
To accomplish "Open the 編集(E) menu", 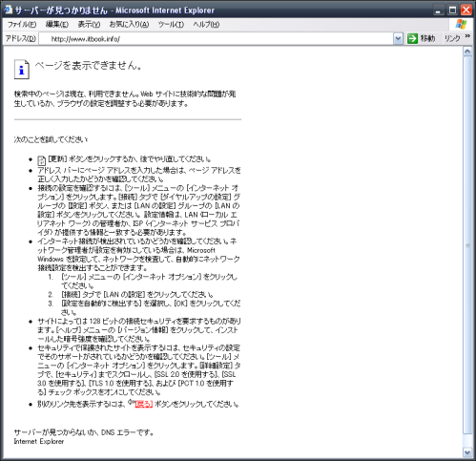I will pyautogui.click(x=57, y=25).
